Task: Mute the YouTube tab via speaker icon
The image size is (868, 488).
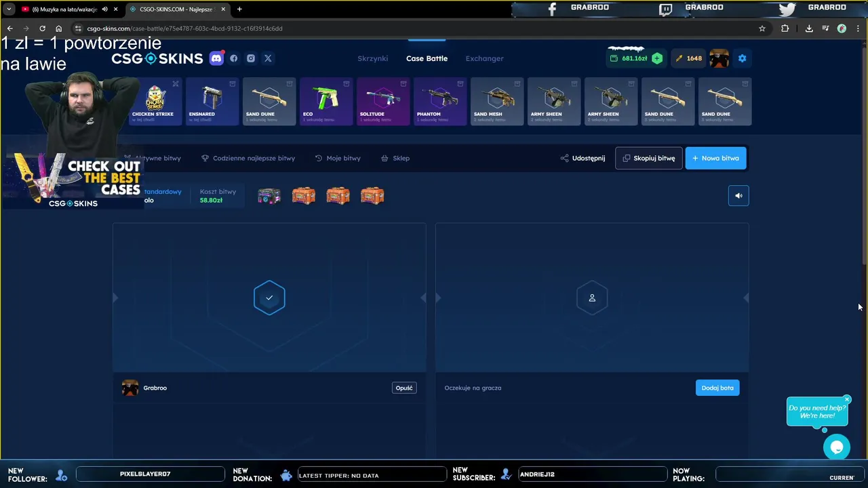Action: coord(104,9)
